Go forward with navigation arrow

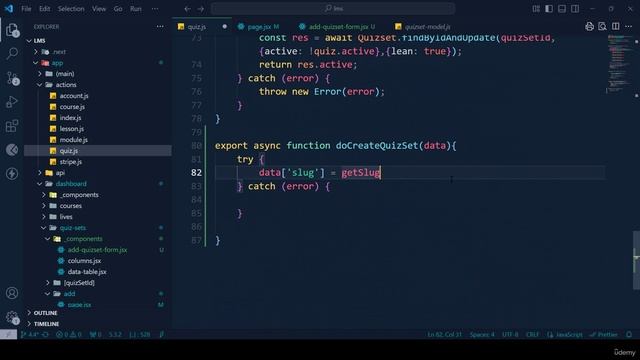[x=200, y=9]
